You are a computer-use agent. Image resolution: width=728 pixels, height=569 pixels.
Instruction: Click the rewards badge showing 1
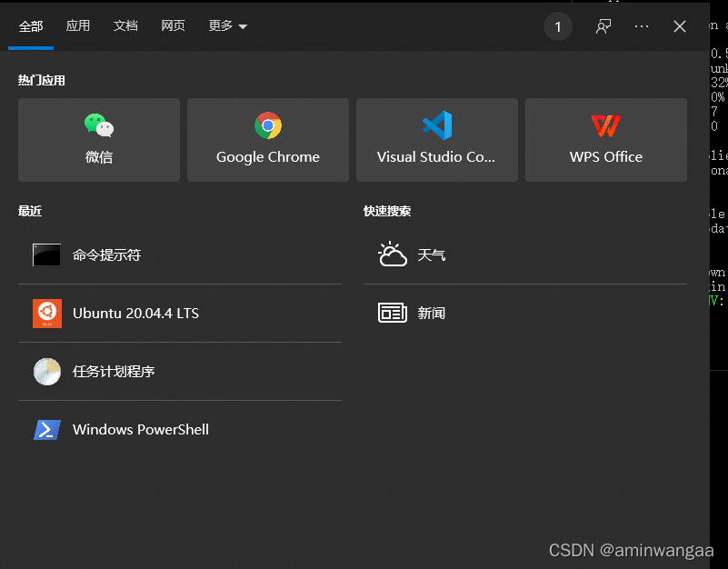[x=558, y=26]
